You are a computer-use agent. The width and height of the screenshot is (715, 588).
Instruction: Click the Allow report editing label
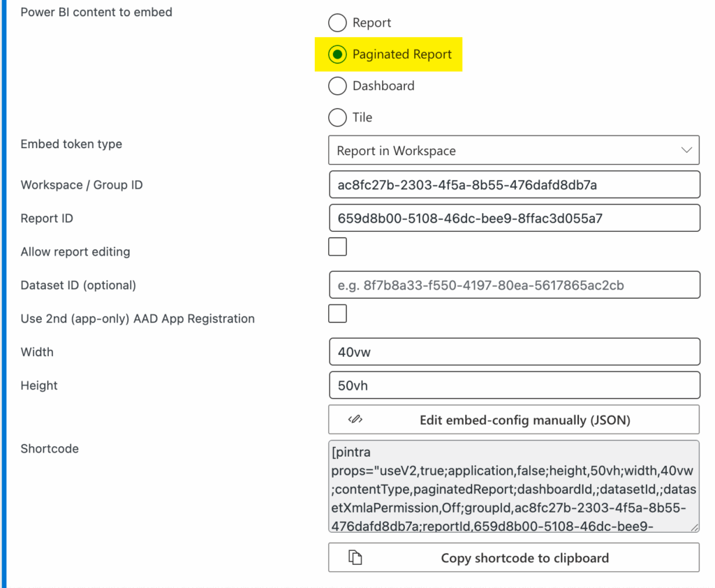pyautogui.click(x=75, y=252)
